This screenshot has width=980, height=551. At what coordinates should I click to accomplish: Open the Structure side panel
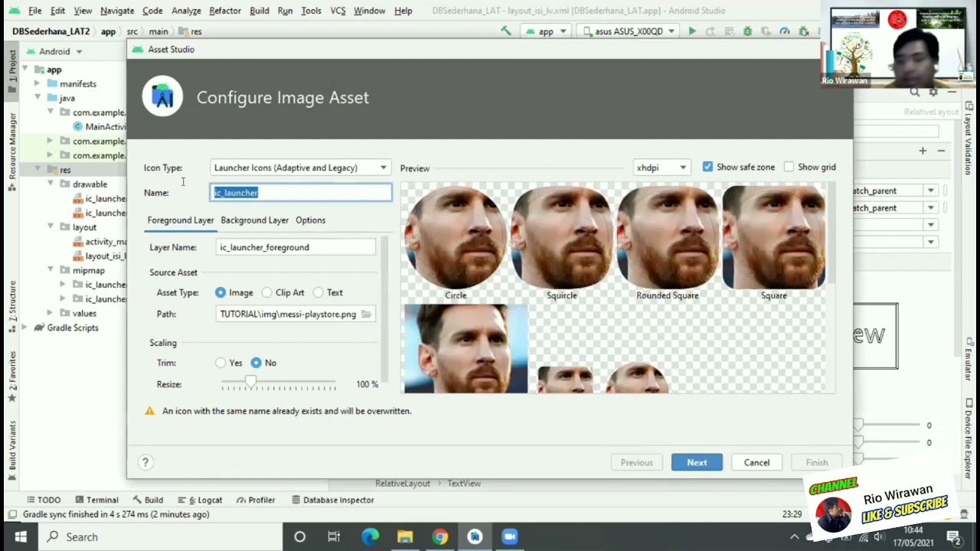[x=12, y=306]
